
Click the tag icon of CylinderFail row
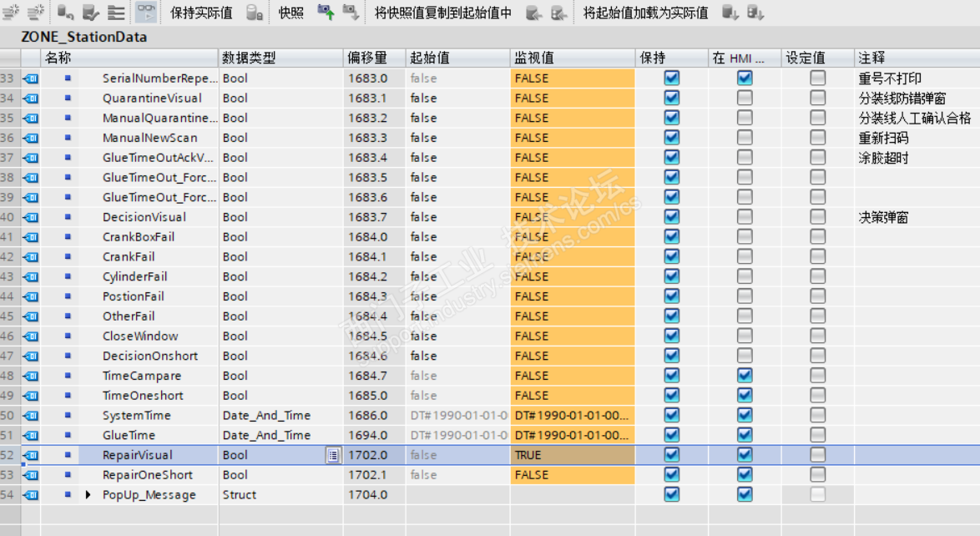click(31, 276)
